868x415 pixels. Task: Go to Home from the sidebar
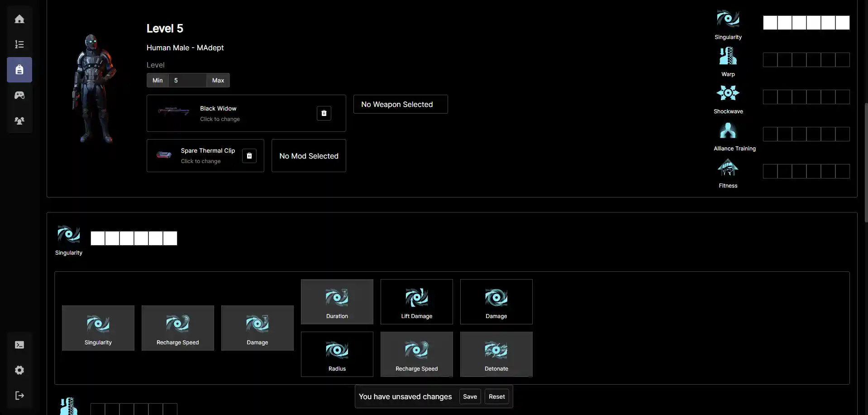point(19,19)
